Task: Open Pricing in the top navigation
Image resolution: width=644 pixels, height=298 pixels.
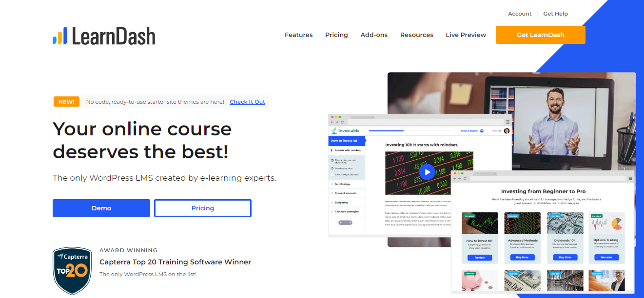Action: coord(336,35)
